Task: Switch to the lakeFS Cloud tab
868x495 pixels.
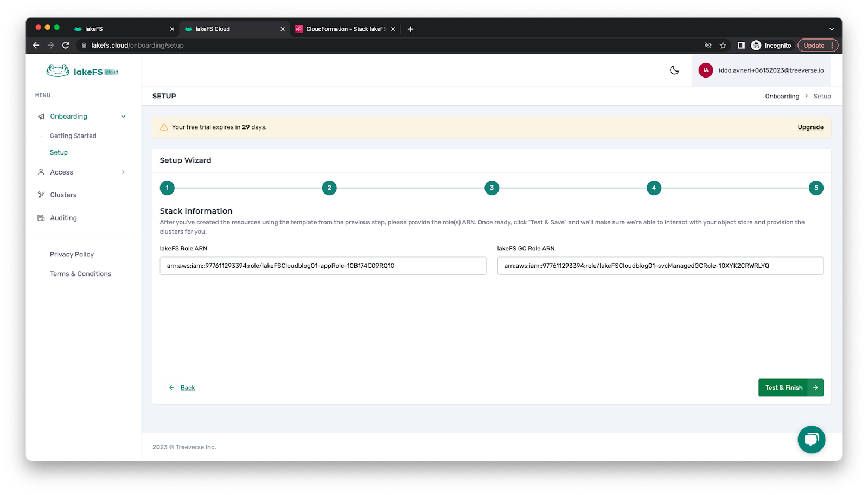Action: point(234,29)
